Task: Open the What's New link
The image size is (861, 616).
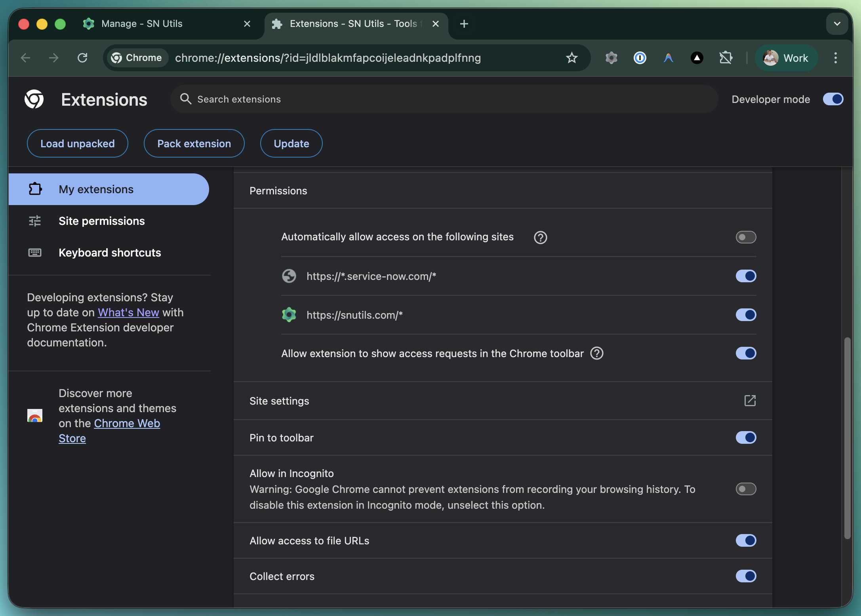Action: click(128, 312)
